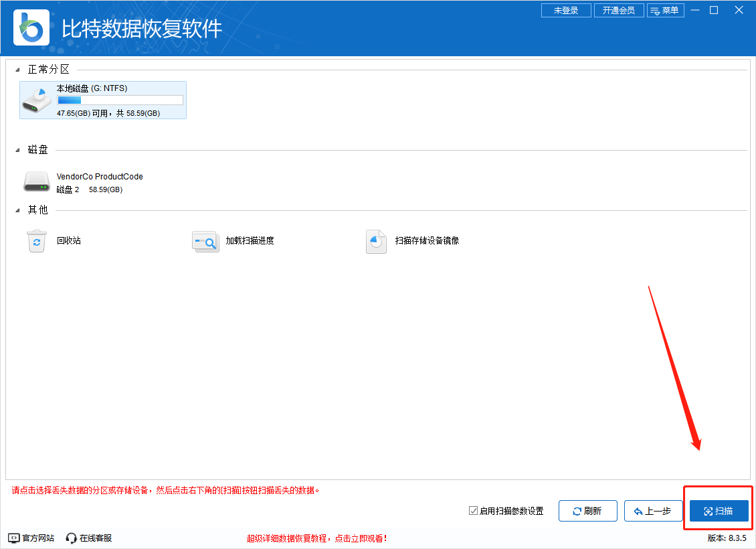Click the app logo icon in the title bar
Image resolution: width=756 pixels, height=549 pixels.
[31, 27]
